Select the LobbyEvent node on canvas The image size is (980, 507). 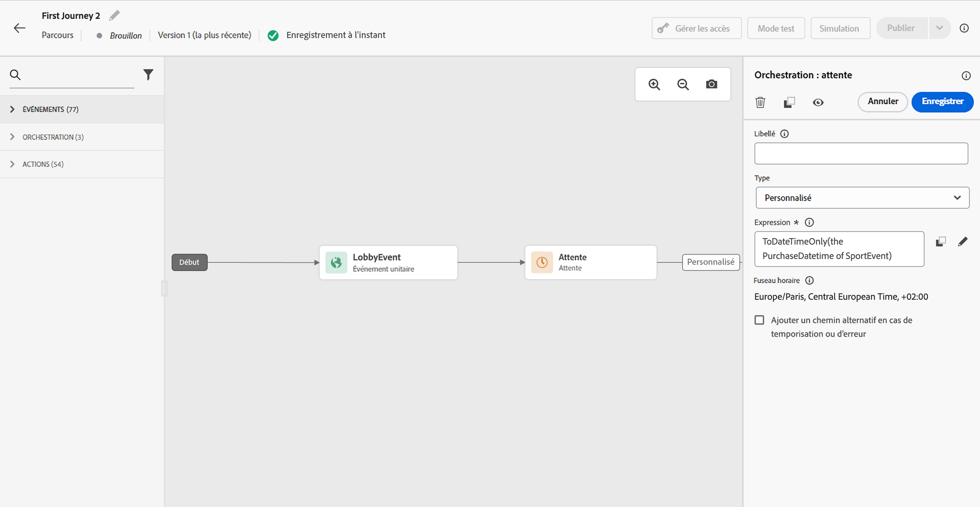pos(388,262)
